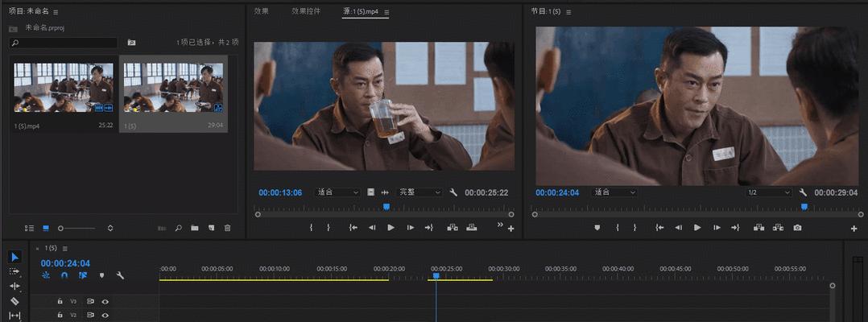
Task: Create a new bin in project panel
Action: click(x=195, y=228)
